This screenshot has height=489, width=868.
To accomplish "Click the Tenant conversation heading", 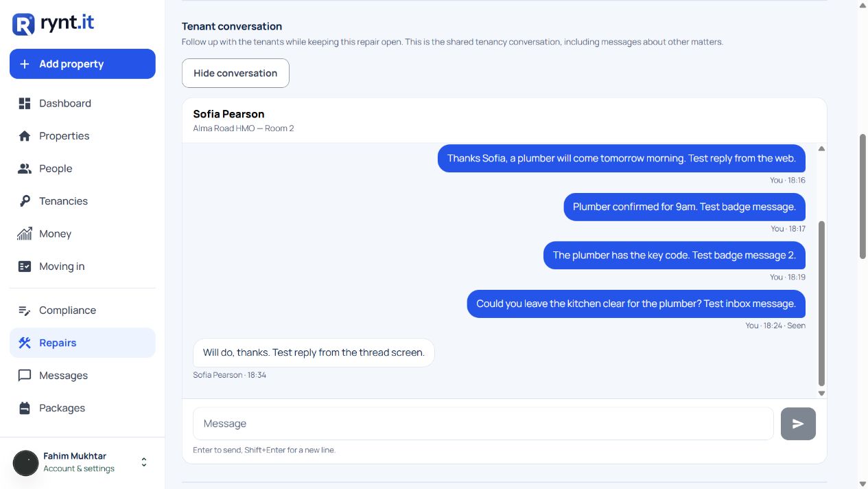I will coord(232,26).
